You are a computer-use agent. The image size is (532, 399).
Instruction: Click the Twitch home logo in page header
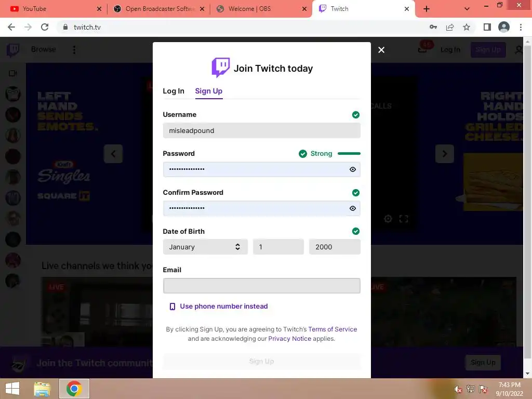(13, 50)
